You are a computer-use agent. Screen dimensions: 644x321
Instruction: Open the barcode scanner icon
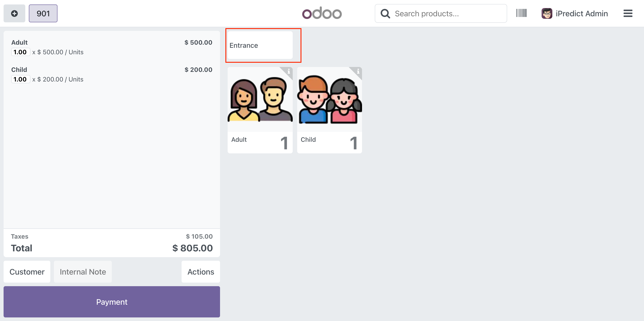521,13
